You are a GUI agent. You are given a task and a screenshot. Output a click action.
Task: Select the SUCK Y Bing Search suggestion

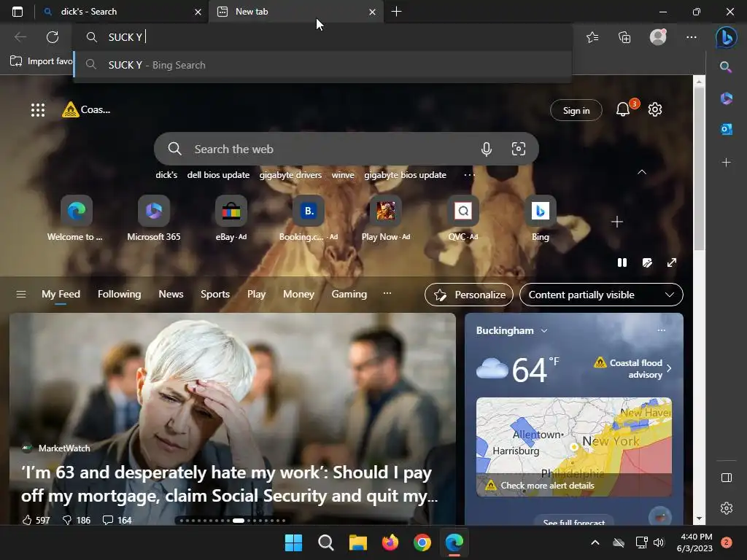(x=323, y=65)
